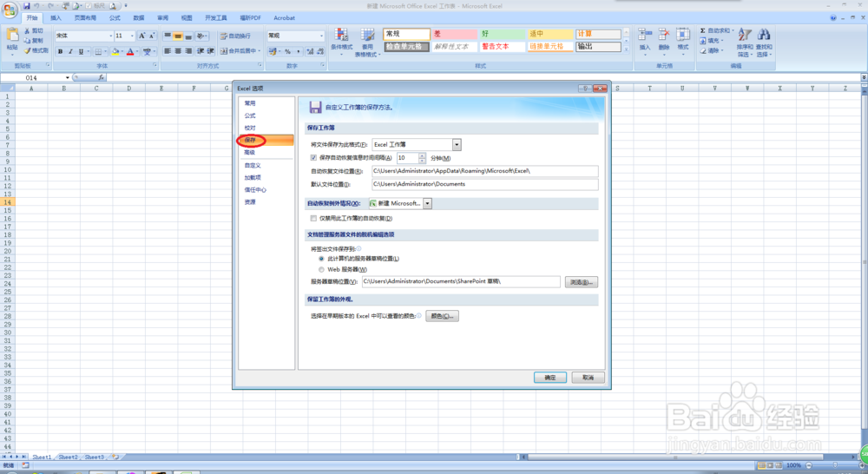Click the Cut (剪切) scissors icon

coord(27,31)
